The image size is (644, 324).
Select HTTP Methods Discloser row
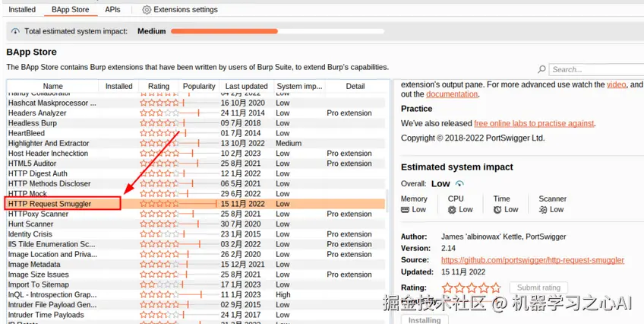point(196,183)
